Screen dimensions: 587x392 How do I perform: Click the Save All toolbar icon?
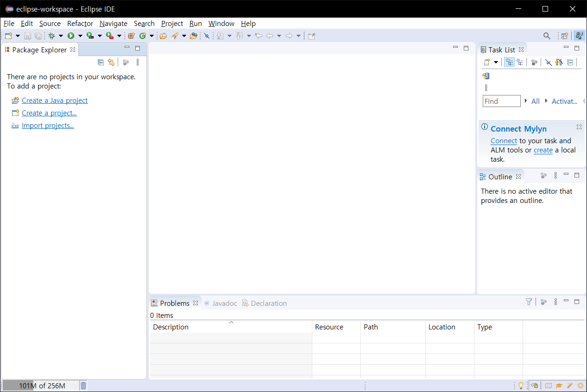pos(38,36)
